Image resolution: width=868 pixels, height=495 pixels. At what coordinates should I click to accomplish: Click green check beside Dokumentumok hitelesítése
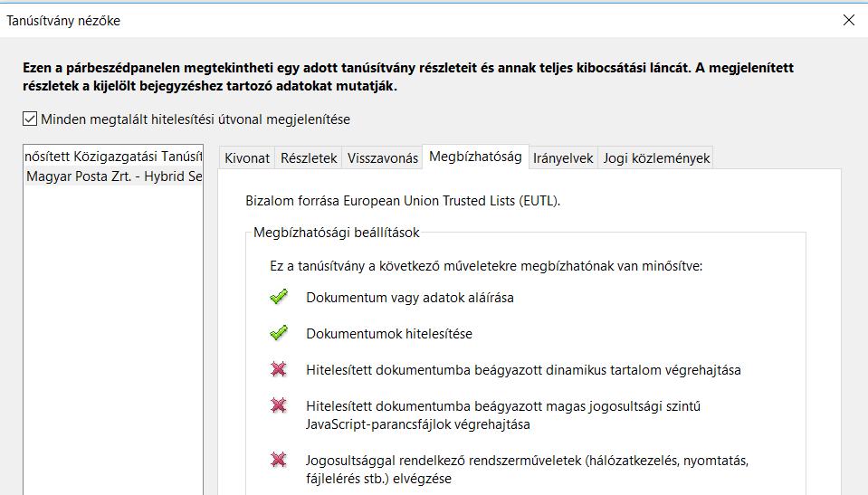279,333
